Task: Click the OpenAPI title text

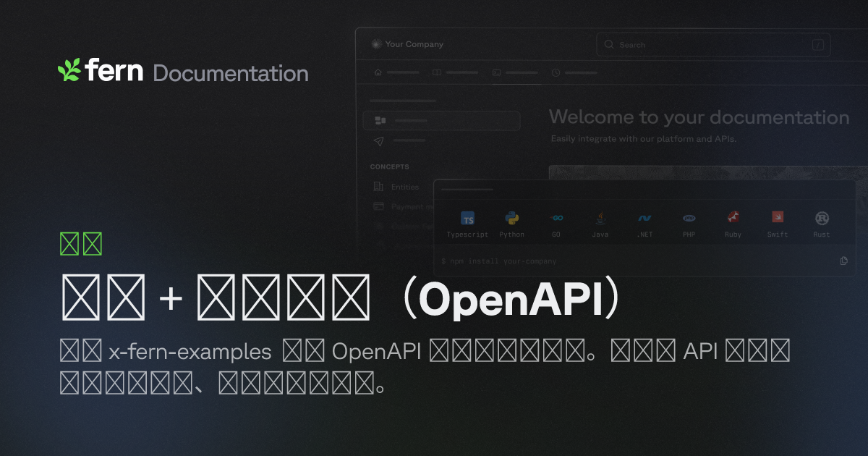Action: 511,301
